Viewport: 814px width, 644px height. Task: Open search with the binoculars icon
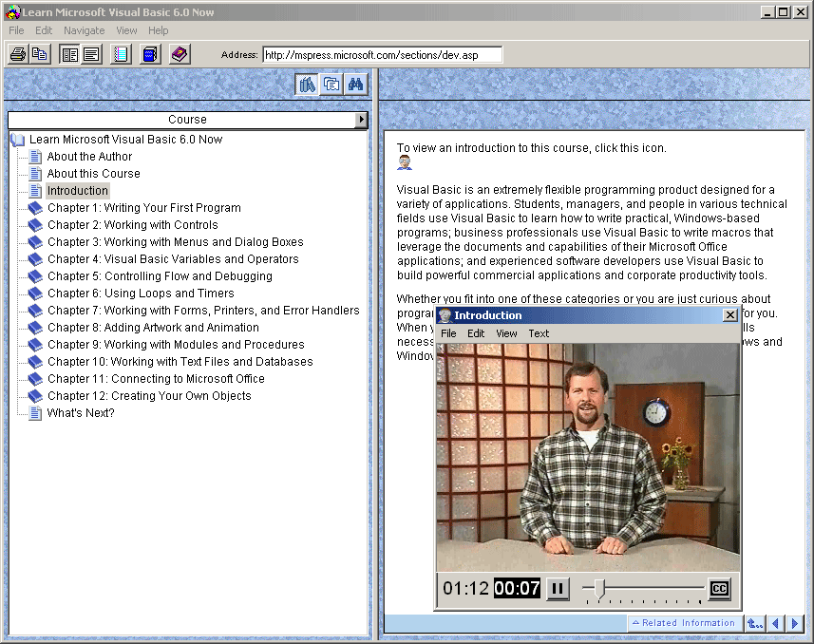(x=355, y=85)
